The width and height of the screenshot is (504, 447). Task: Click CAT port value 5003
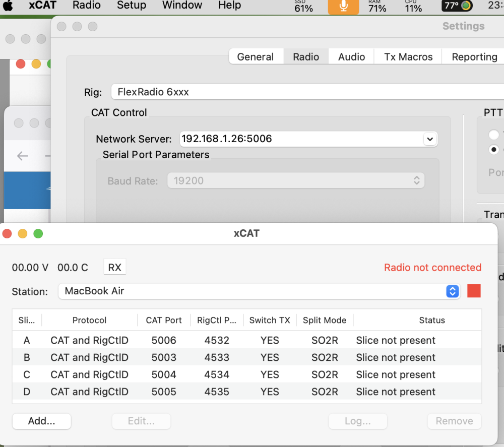[x=164, y=357]
